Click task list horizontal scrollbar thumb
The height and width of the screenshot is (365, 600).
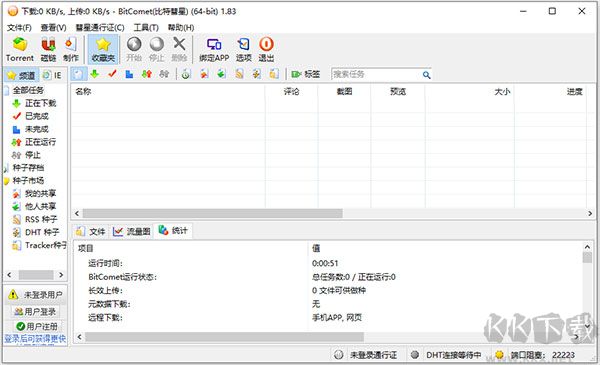point(212,213)
